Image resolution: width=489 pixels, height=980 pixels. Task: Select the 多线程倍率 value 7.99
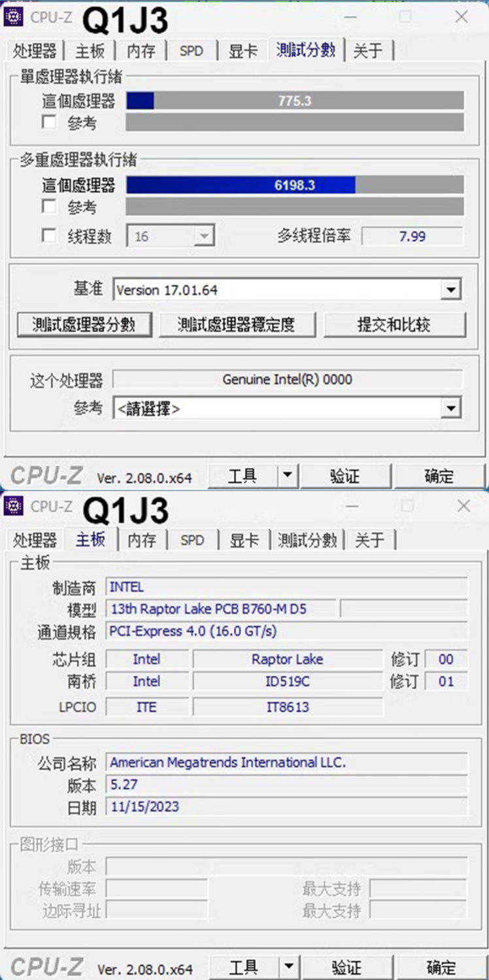click(x=413, y=236)
